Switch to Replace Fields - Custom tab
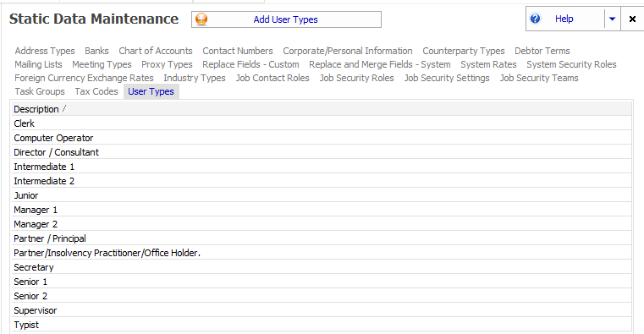The height and width of the screenshot is (334, 644). tap(251, 64)
